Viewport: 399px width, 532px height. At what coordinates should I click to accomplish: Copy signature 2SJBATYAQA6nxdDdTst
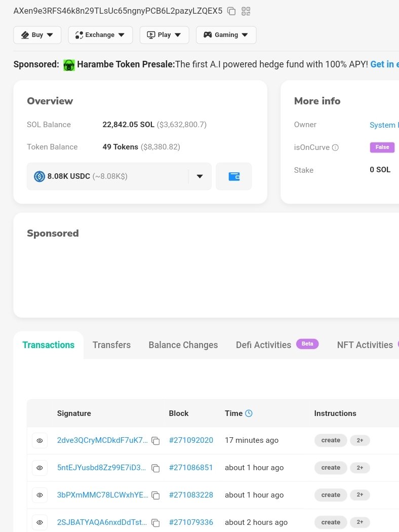click(155, 523)
